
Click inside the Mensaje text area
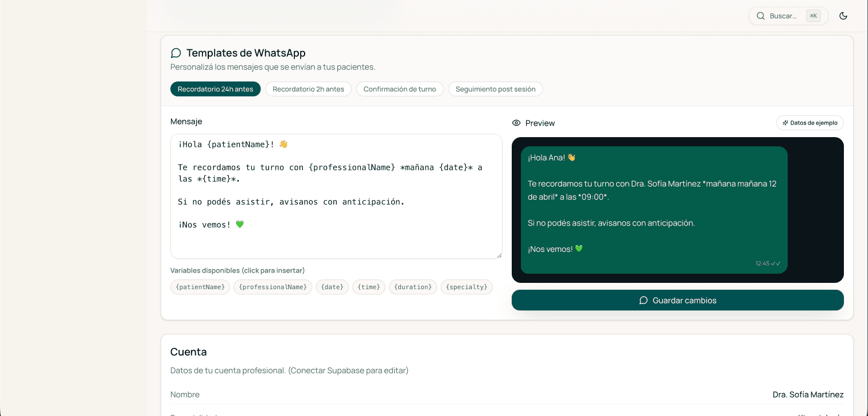click(336, 195)
